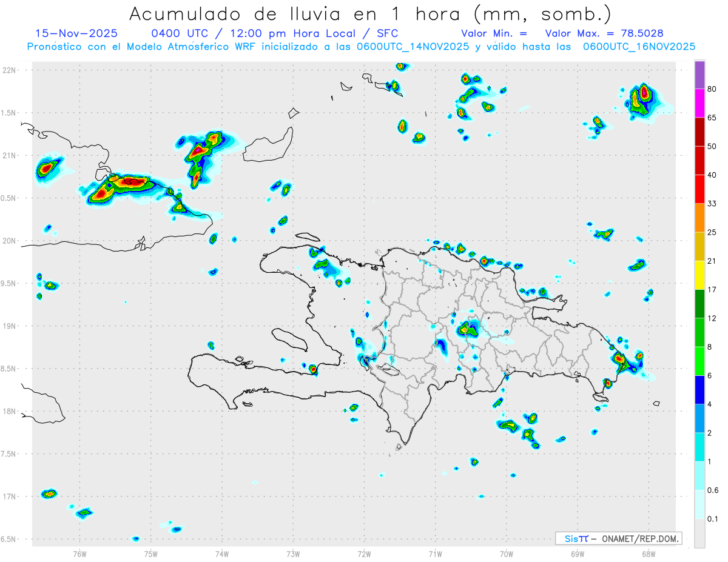
Task: Click the "0.6" color bar label
Action: click(713, 490)
